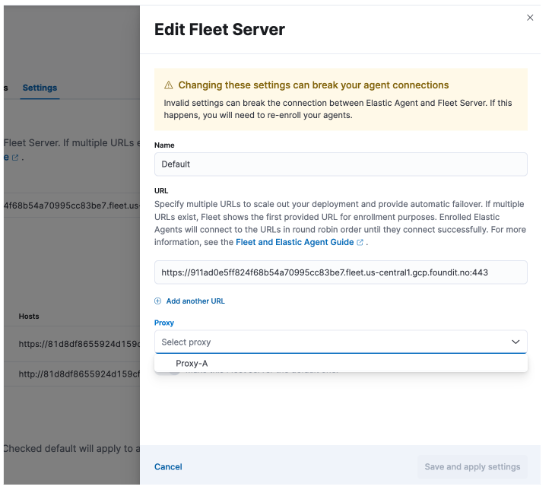Screen dimensions: 547x490
Task: Click Save and apply settings button
Action: (x=472, y=467)
